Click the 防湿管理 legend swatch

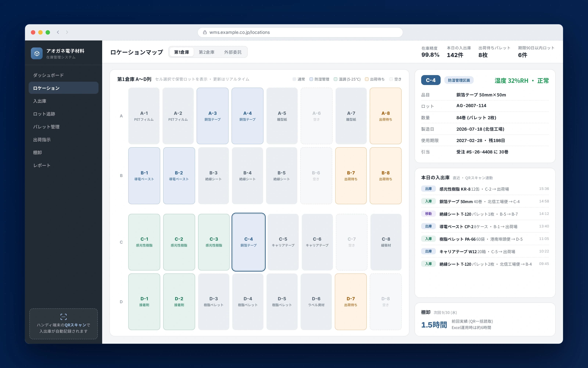point(311,79)
